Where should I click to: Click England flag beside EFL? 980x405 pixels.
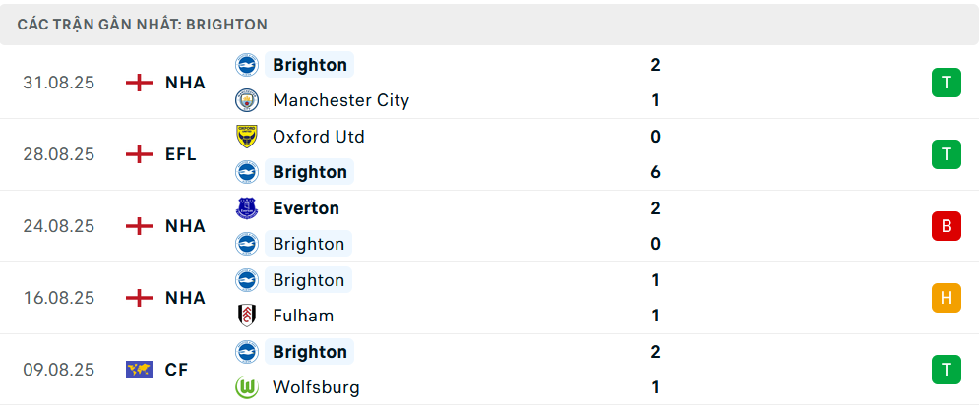coord(140,154)
